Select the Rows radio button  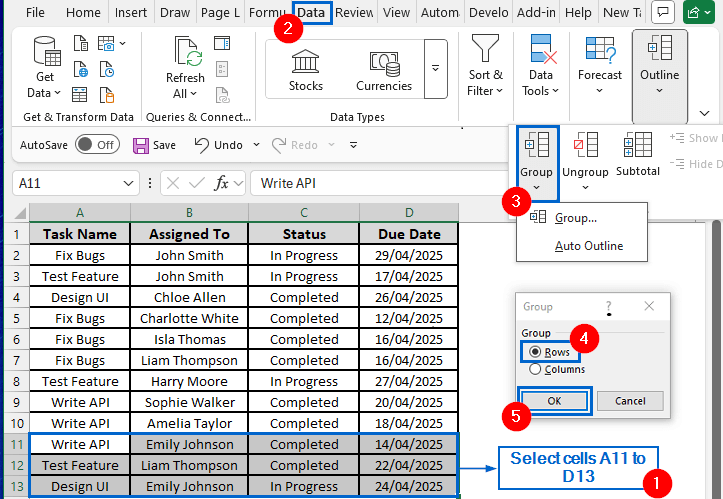click(535, 352)
